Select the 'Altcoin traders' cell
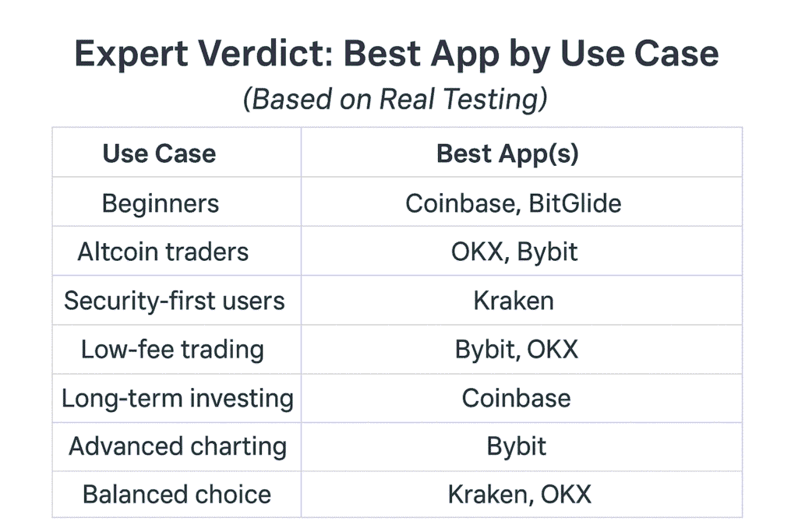This screenshot has height=532, width=798. pos(163,252)
